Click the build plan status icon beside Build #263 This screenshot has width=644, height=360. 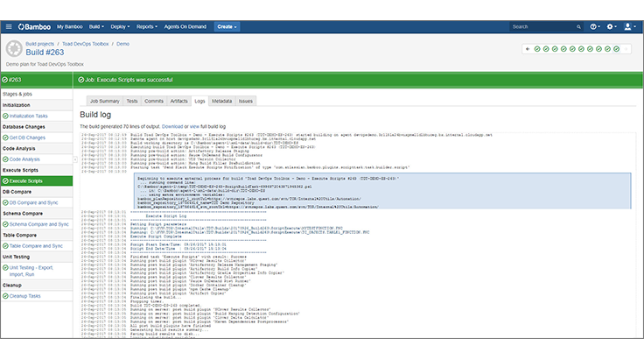point(14,48)
